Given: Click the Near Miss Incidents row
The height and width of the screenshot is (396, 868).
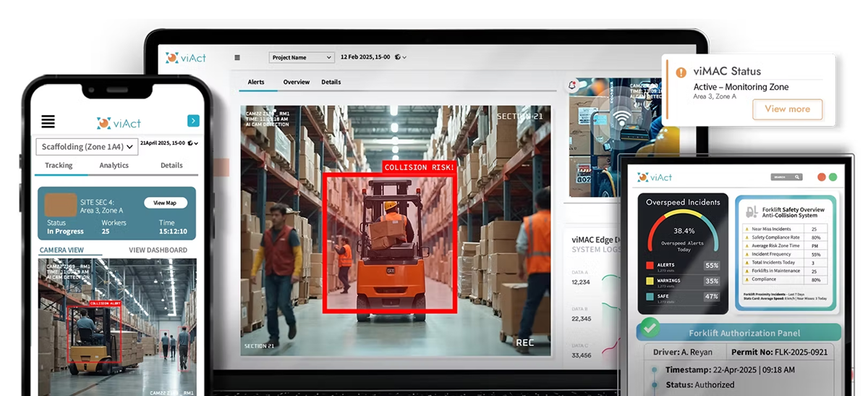Looking at the screenshot, I should (786, 229).
